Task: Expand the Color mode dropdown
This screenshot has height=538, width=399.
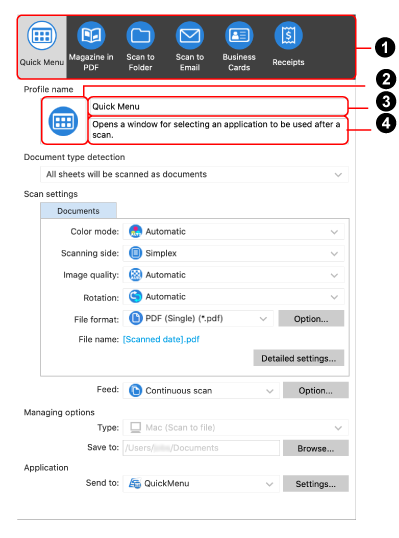Action: pos(233,232)
